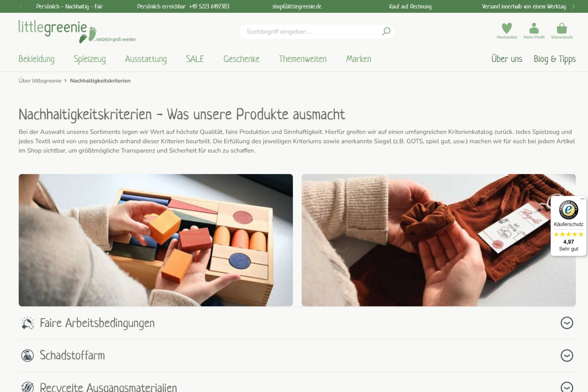Click the littlegreenie logo

(77, 31)
